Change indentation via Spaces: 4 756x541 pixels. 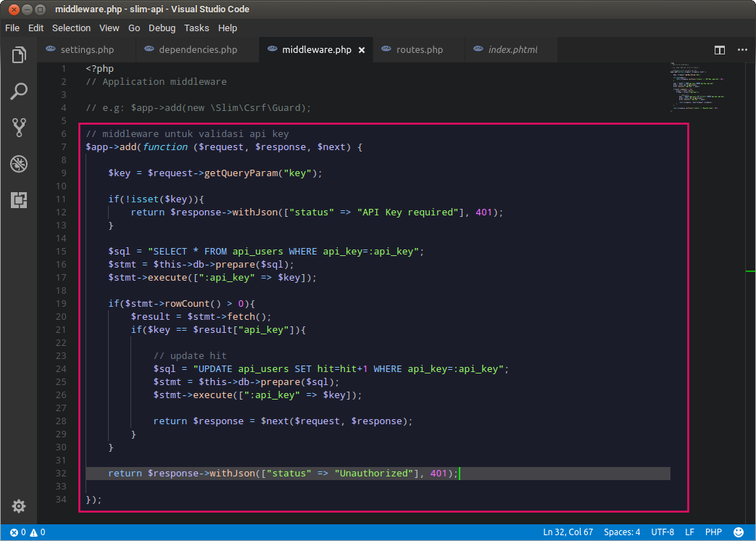click(x=622, y=532)
